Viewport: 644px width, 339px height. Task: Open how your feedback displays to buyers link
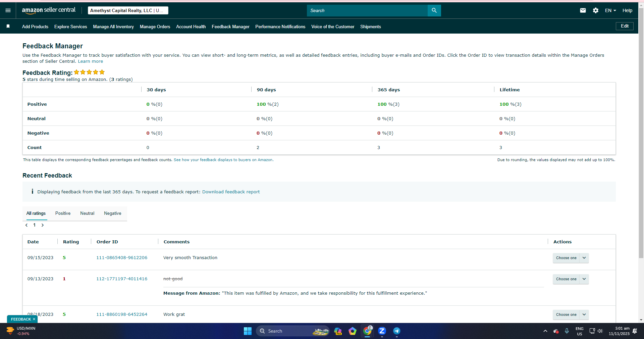[223, 160]
